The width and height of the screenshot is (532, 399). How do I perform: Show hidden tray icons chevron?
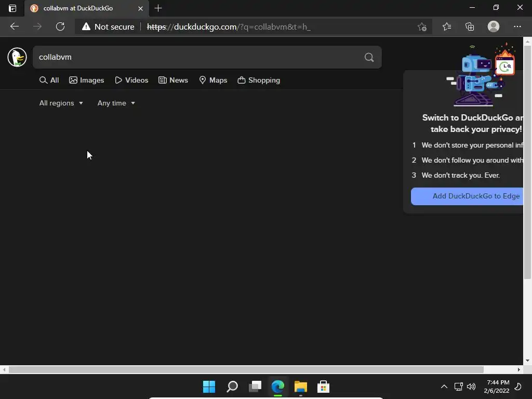444,387
